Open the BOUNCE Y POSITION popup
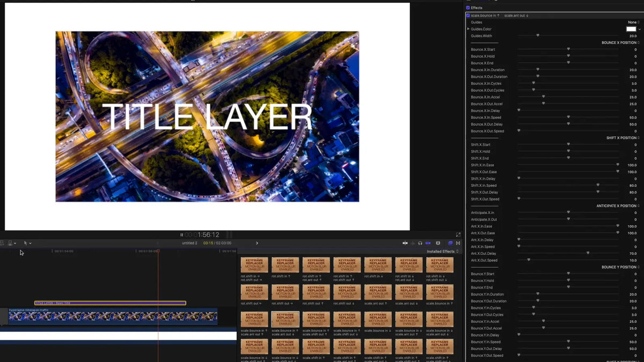Image resolution: width=644 pixels, height=362 pixels. (621, 267)
